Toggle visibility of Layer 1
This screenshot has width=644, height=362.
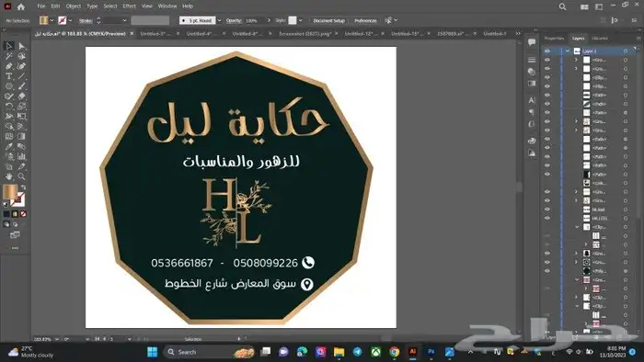click(547, 51)
